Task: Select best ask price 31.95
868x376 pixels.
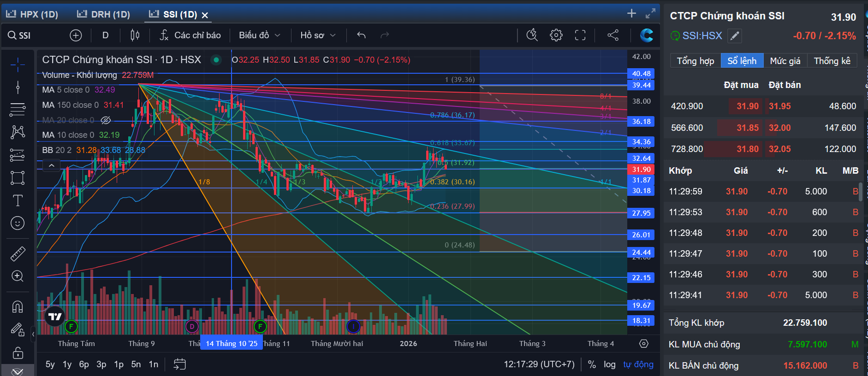Action: 780,106
